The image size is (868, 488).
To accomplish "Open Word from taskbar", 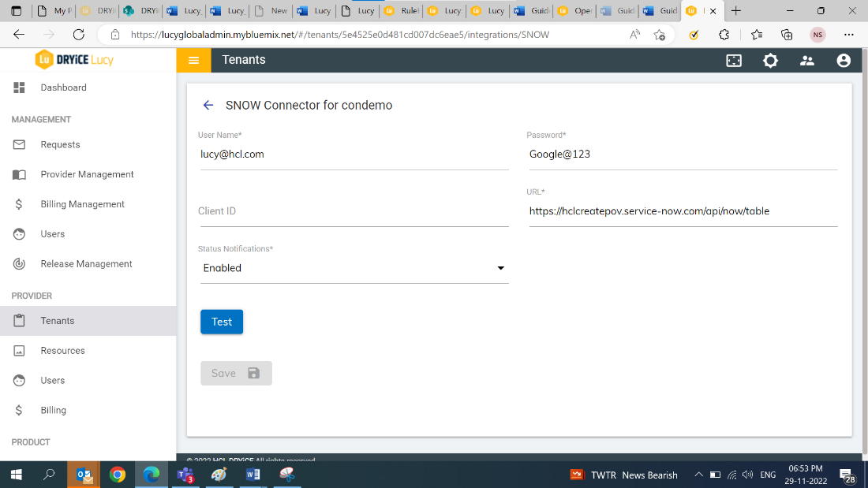I will [x=253, y=475].
